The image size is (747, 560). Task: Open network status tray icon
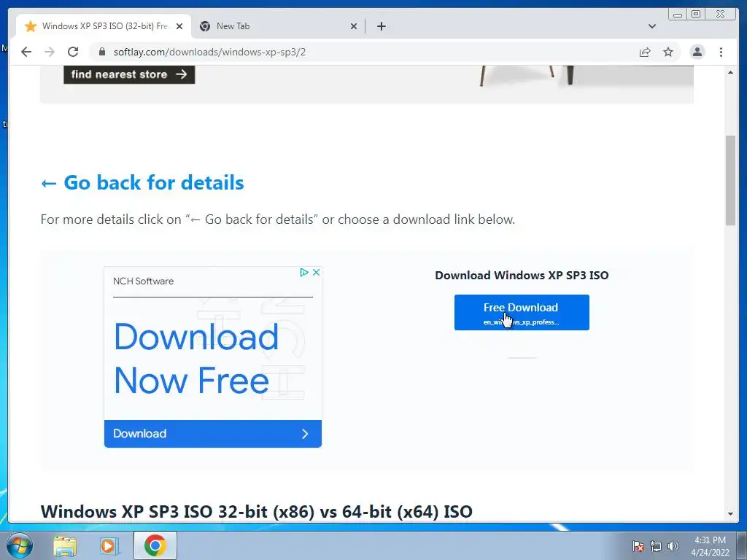[x=656, y=545]
